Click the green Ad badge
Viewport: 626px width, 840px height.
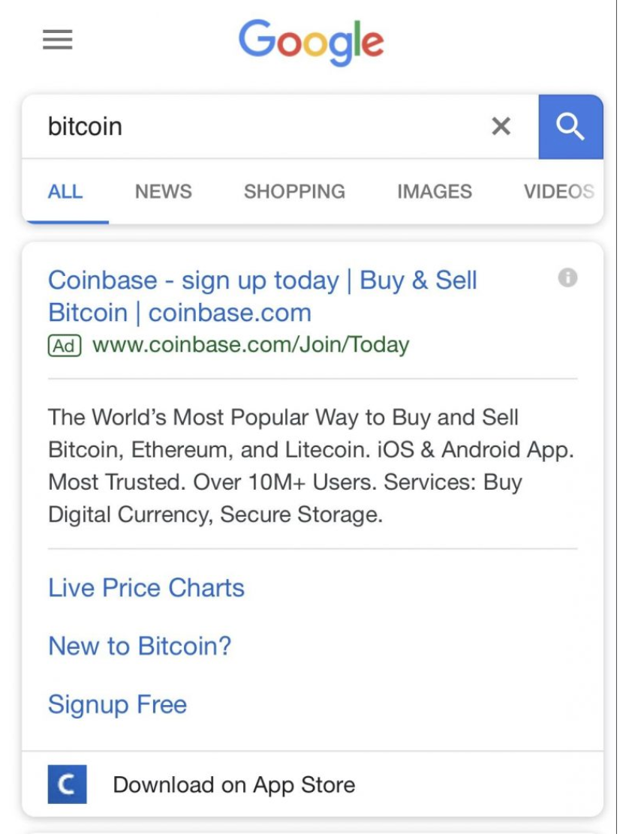(x=65, y=346)
